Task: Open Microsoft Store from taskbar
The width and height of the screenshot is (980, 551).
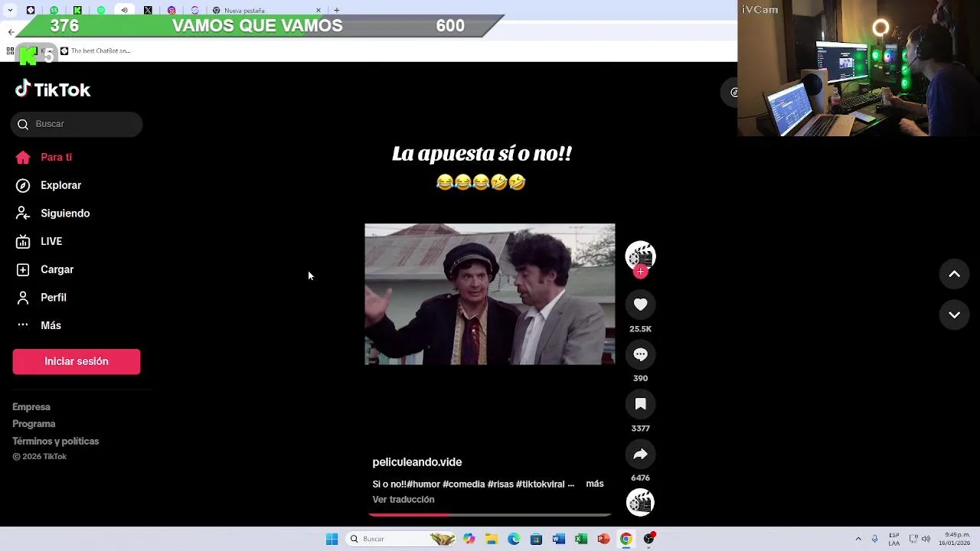Action: 536,539
